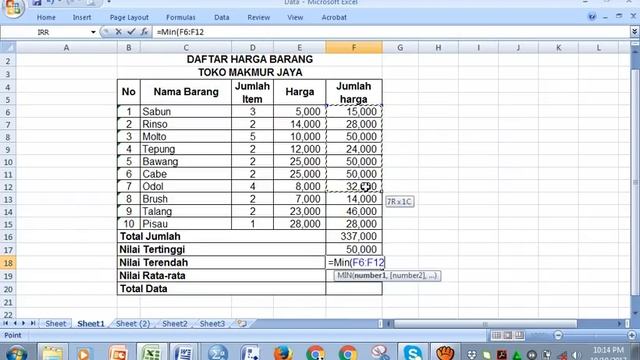Open the Office button menu
640x360 pixels.
point(13,8)
